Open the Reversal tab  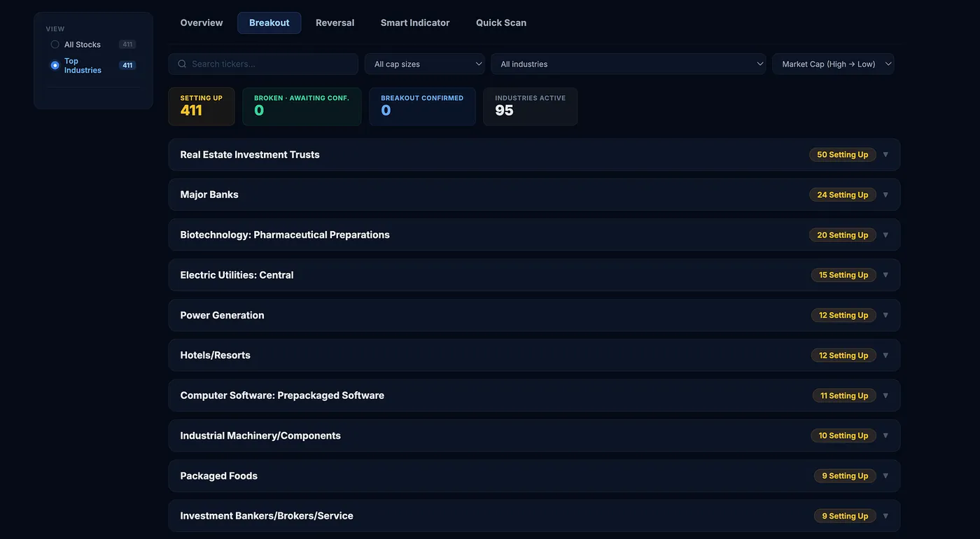click(x=335, y=22)
